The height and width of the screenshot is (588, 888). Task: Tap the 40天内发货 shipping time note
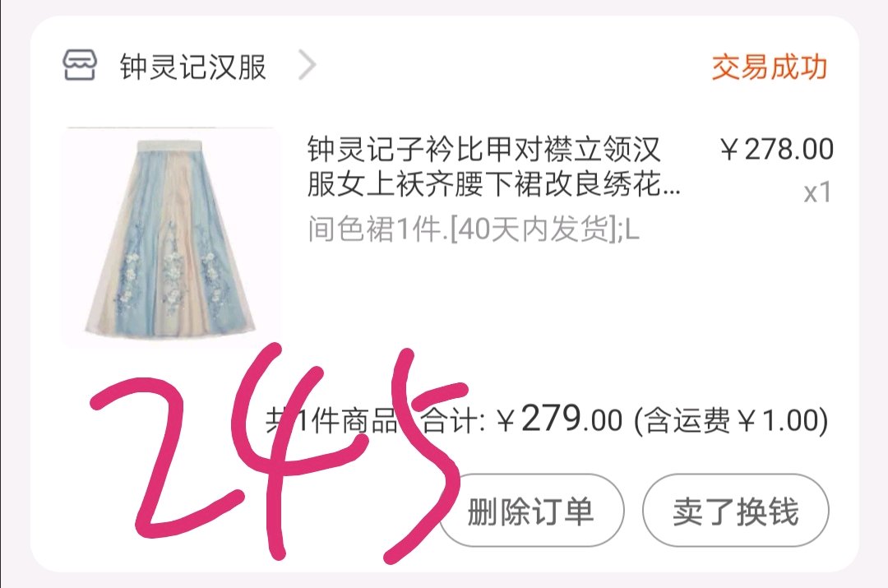533,229
